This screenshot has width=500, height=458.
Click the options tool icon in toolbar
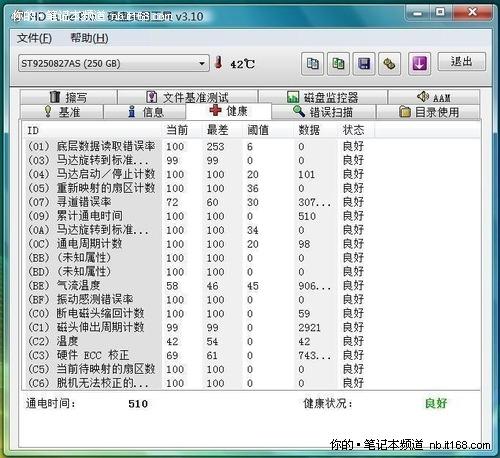click(x=389, y=63)
